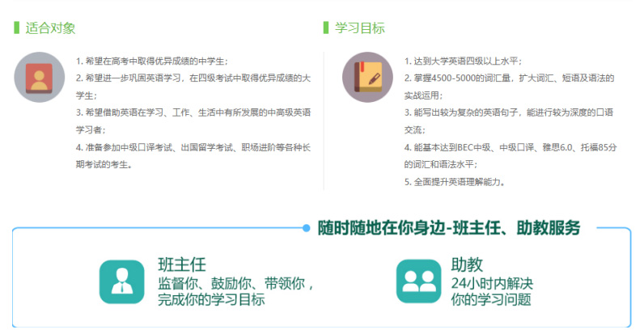
Task: Click the teal 班主任 person icon
Action: tap(122, 282)
